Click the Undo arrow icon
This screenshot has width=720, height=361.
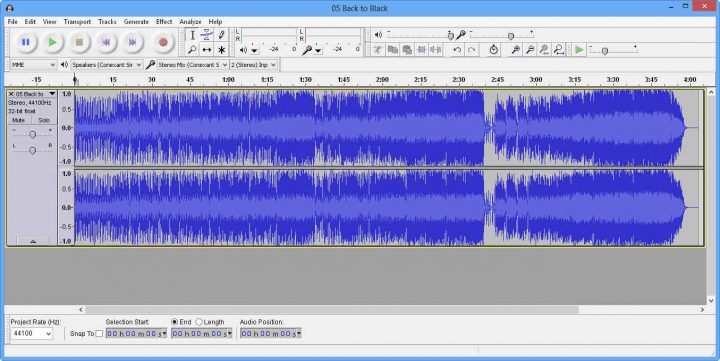point(457,50)
